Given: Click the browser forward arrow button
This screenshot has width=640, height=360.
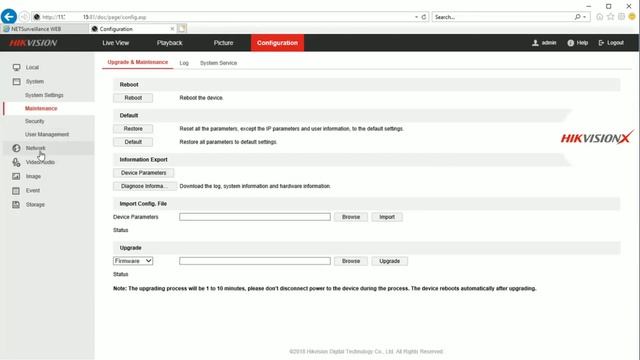Looking at the screenshot, I should (x=24, y=17).
